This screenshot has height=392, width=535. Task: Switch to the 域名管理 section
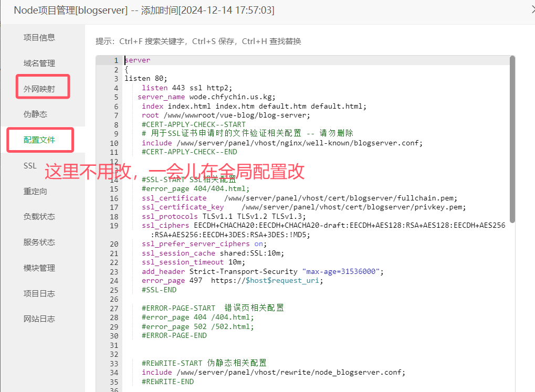tap(39, 63)
